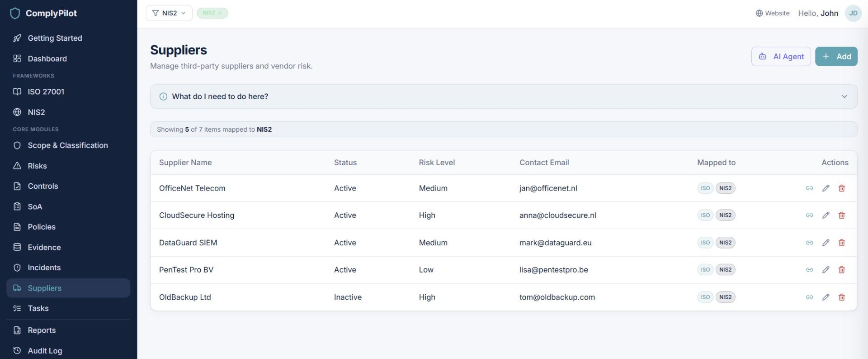
Task: Open the Reports page
Action: click(x=68, y=330)
